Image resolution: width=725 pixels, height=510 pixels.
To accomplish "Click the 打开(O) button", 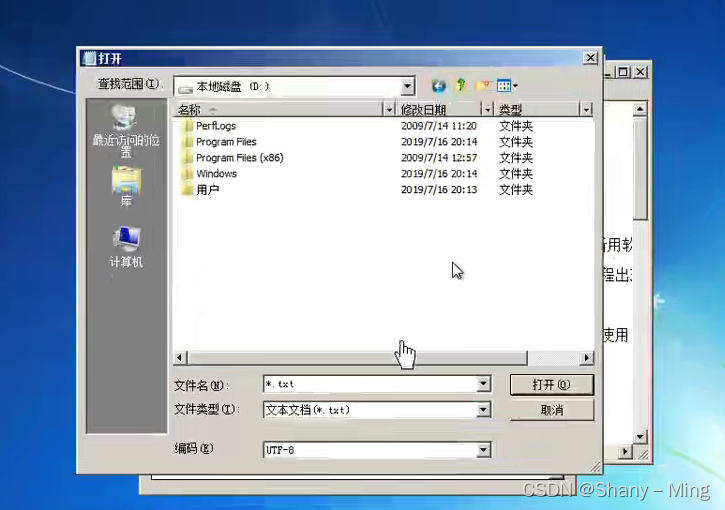I will pyautogui.click(x=552, y=385).
